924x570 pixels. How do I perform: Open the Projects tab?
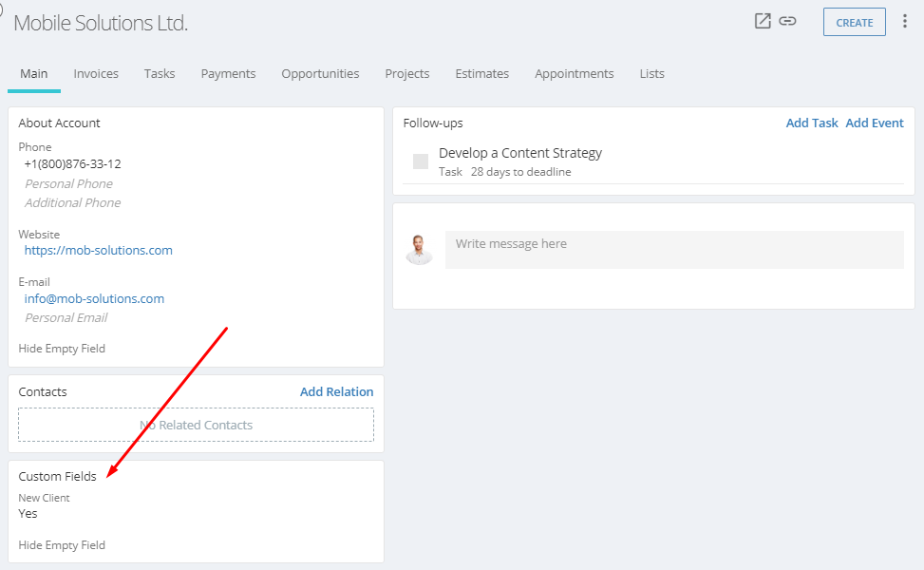407,74
